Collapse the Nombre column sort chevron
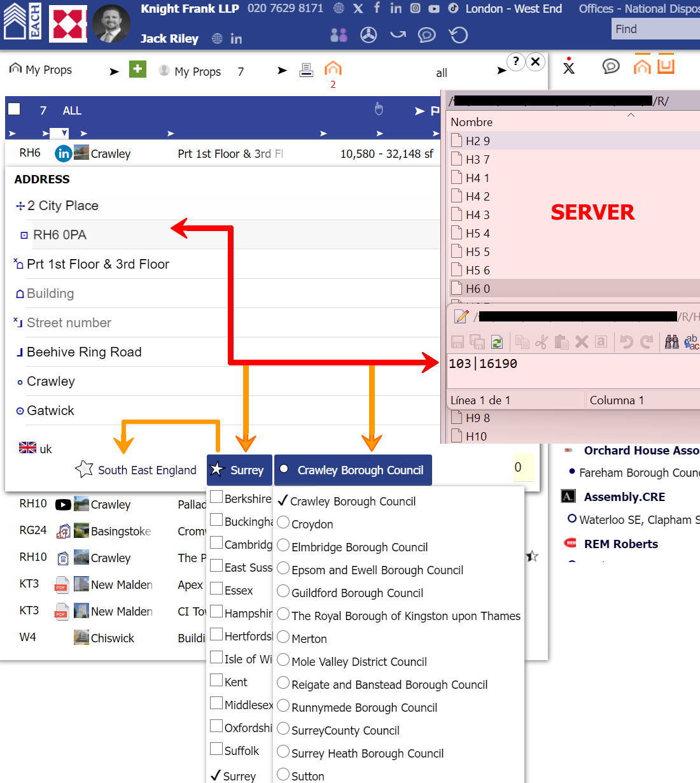 [631, 115]
